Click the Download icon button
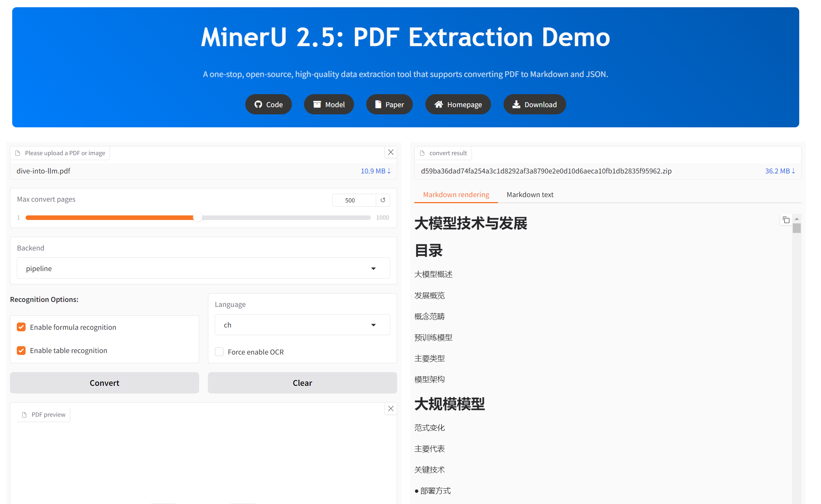This screenshot has width=821, height=504. [516, 104]
